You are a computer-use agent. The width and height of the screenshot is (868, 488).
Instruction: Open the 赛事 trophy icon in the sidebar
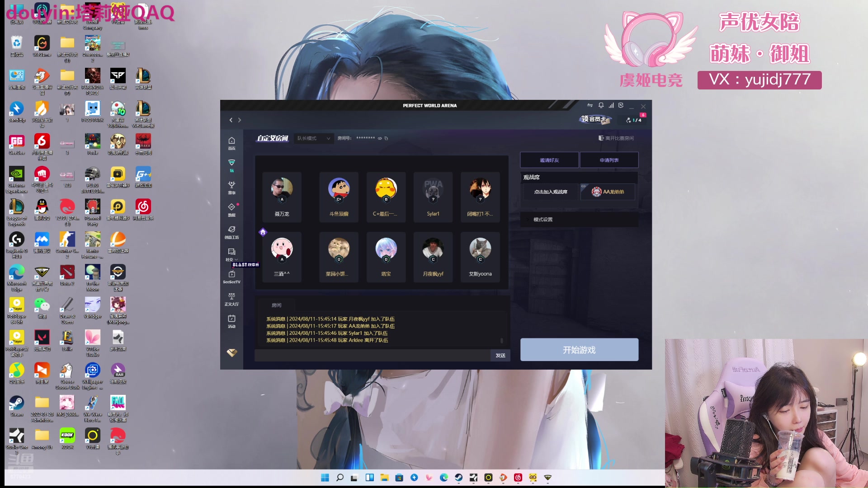[x=231, y=188]
